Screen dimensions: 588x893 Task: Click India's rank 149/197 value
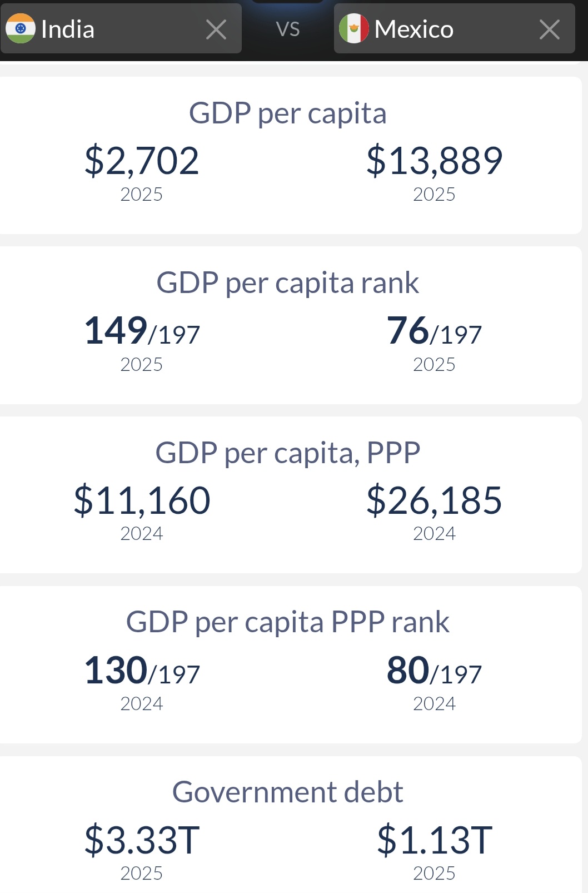click(x=142, y=331)
